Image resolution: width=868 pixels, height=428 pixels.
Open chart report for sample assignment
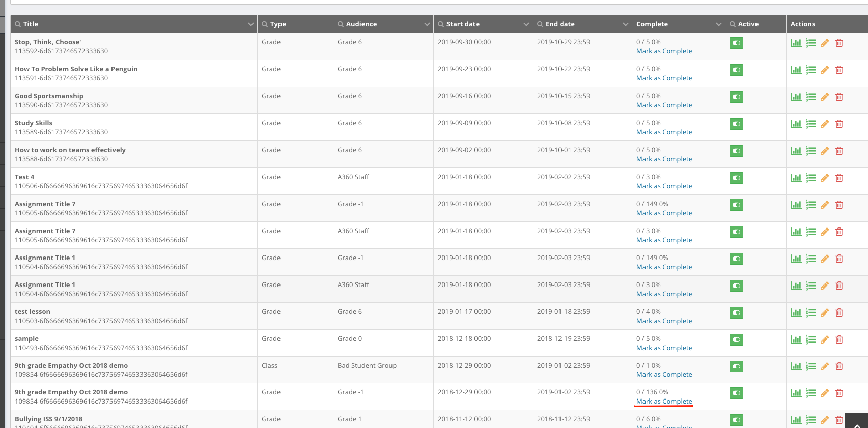pyautogui.click(x=796, y=340)
